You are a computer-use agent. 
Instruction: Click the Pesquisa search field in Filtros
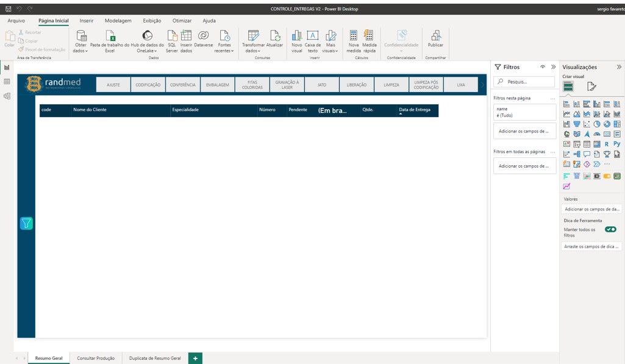[524, 82]
